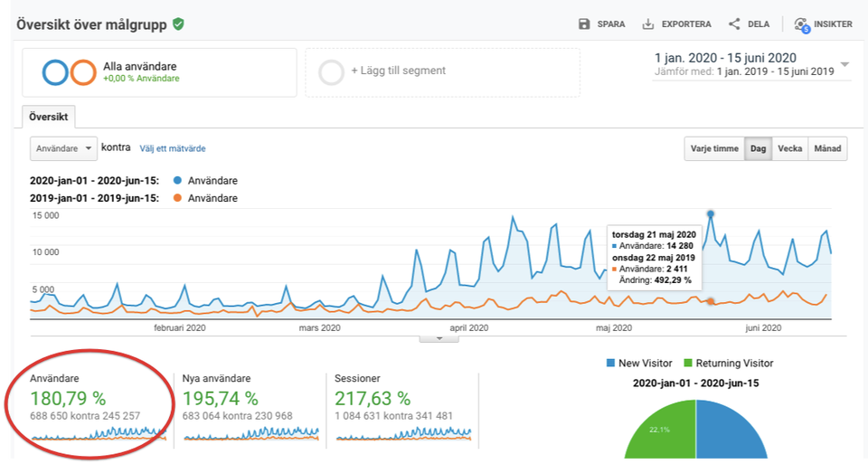Click the orange segment circle icon
Viewport: 868px width, 464px height.
pyautogui.click(x=83, y=72)
